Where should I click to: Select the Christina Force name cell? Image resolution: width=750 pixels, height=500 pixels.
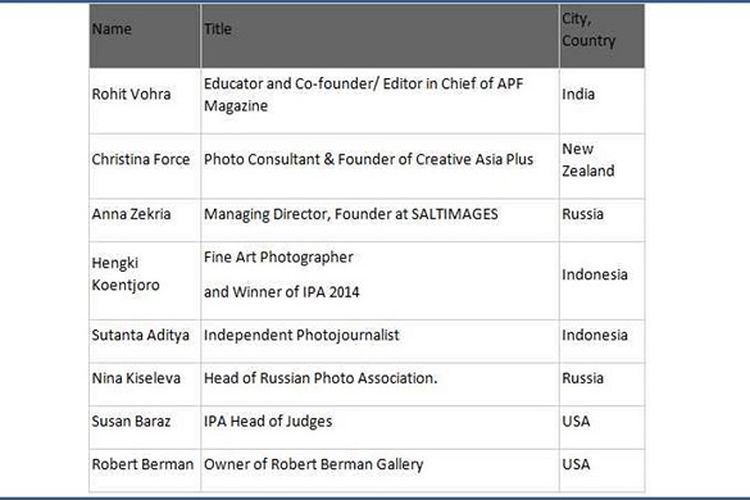(141, 159)
